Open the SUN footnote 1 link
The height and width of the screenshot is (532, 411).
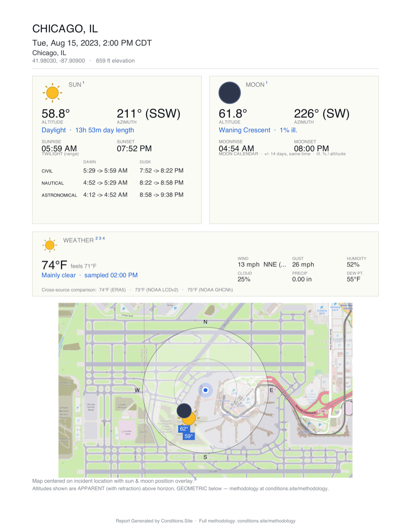[x=83, y=83]
